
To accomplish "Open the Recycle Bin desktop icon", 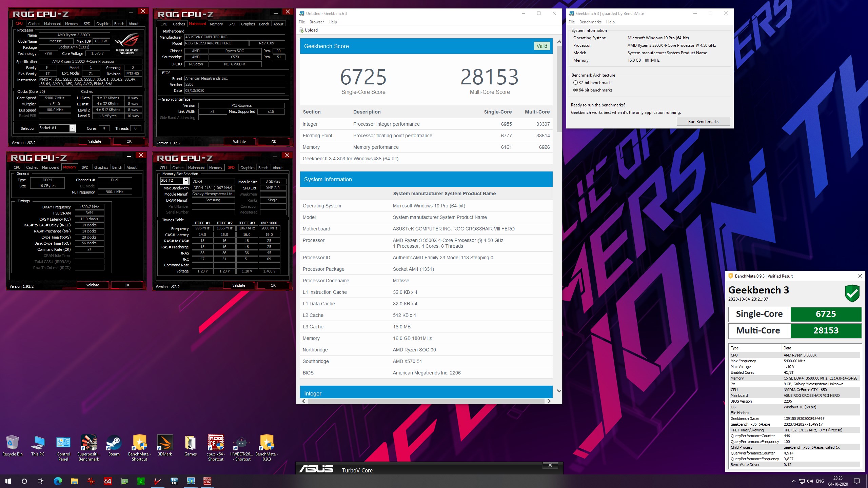I will coord(13,446).
